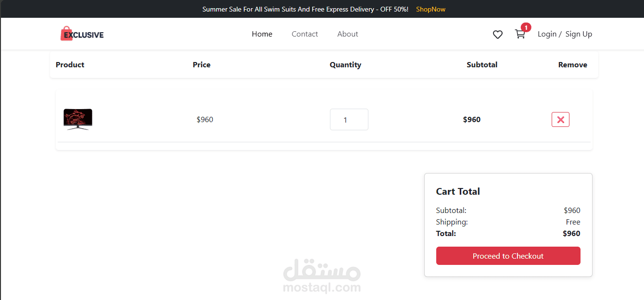Image resolution: width=644 pixels, height=300 pixels.
Task: Select the Price column header
Action: coord(202,65)
